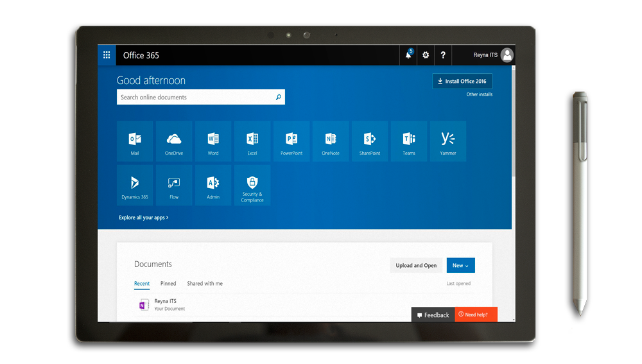Click the search magnifier icon
The width and height of the screenshot is (642, 364).
[x=279, y=97]
